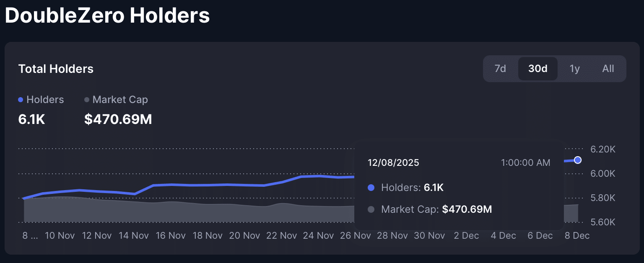
Task: Switch to the 1y time range
Action: point(574,68)
